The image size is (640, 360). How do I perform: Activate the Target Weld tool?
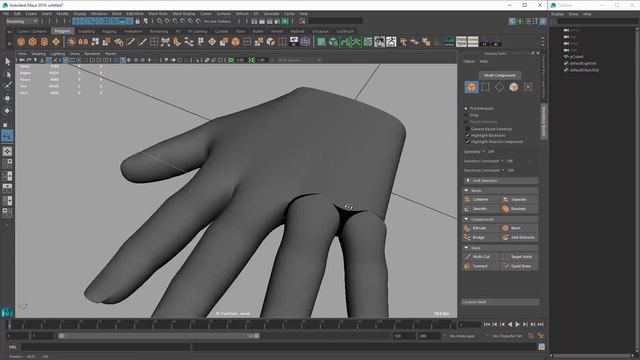pyautogui.click(x=519, y=256)
